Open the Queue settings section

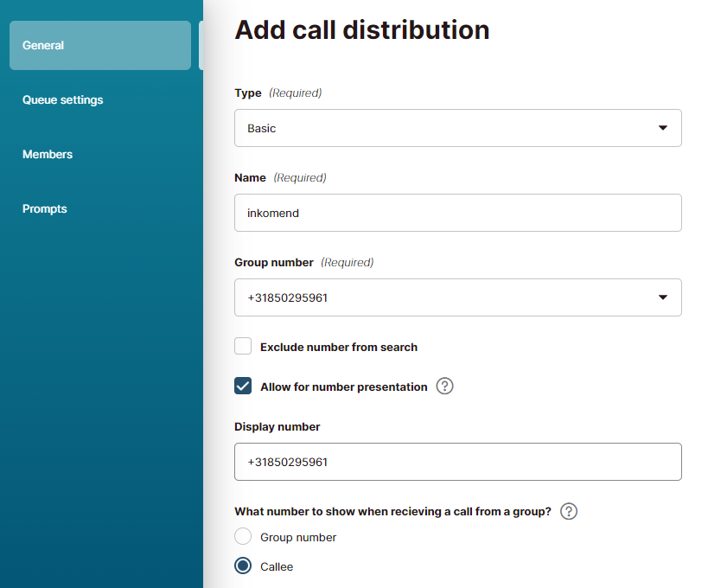[63, 99]
